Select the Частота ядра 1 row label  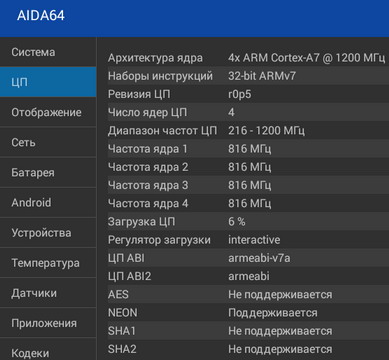coord(147,149)
